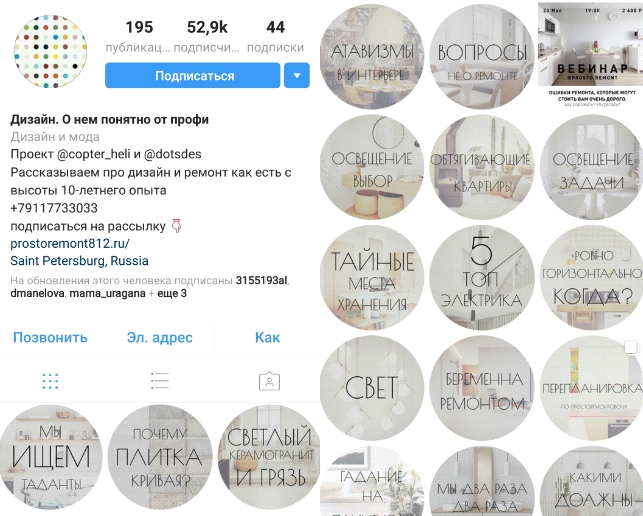Click the blue Подписаться button
Image resolution: width=643 pixels, height=516 pixels.
click(x=193, y=75)
